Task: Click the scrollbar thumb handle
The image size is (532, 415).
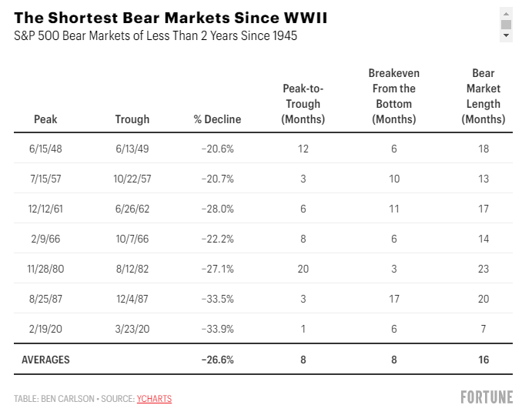Action: point(506,25)
